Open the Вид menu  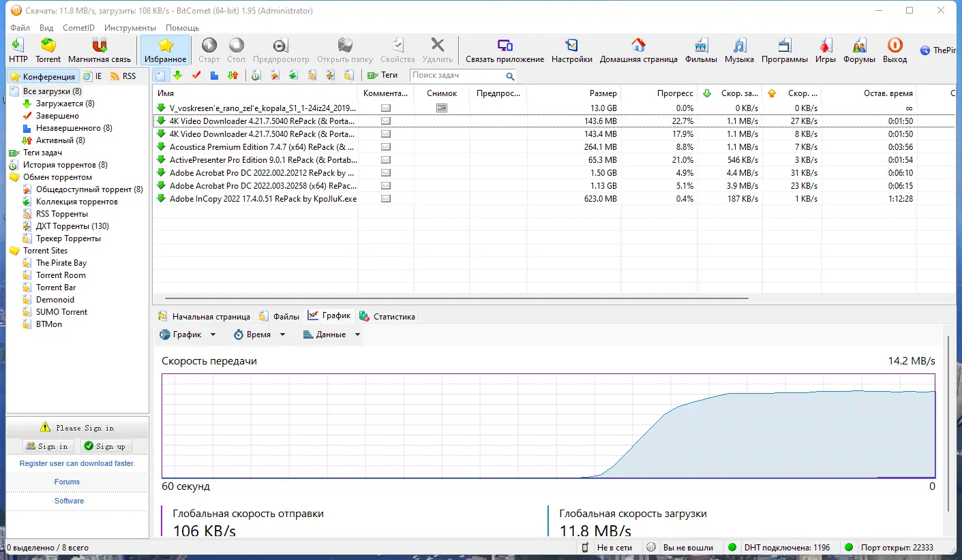click(46, 28)
